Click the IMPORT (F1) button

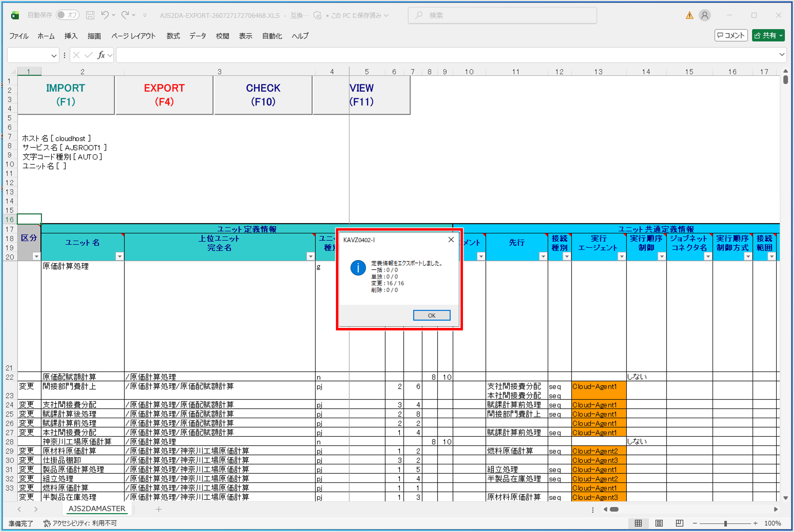66,95
